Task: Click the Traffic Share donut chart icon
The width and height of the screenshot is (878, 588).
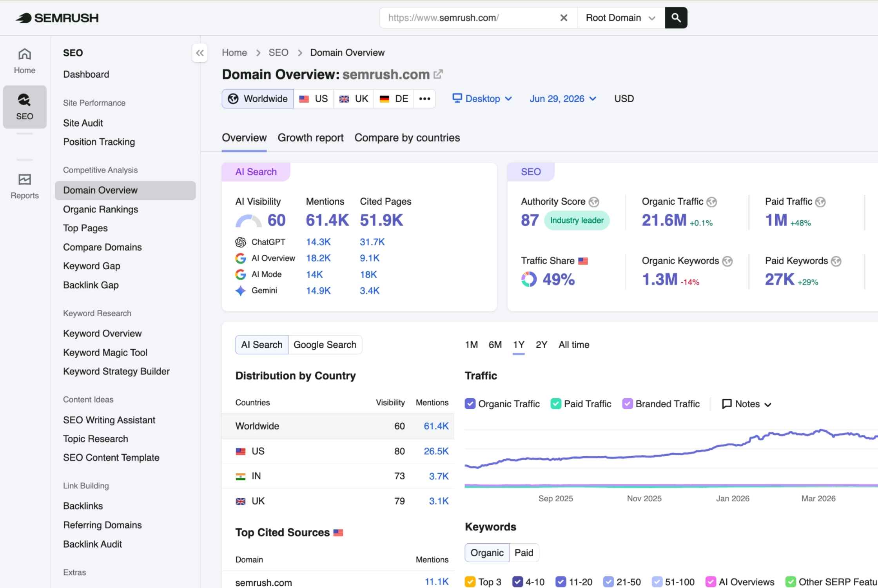Action: pyautogui.click(x=529, y=279)
